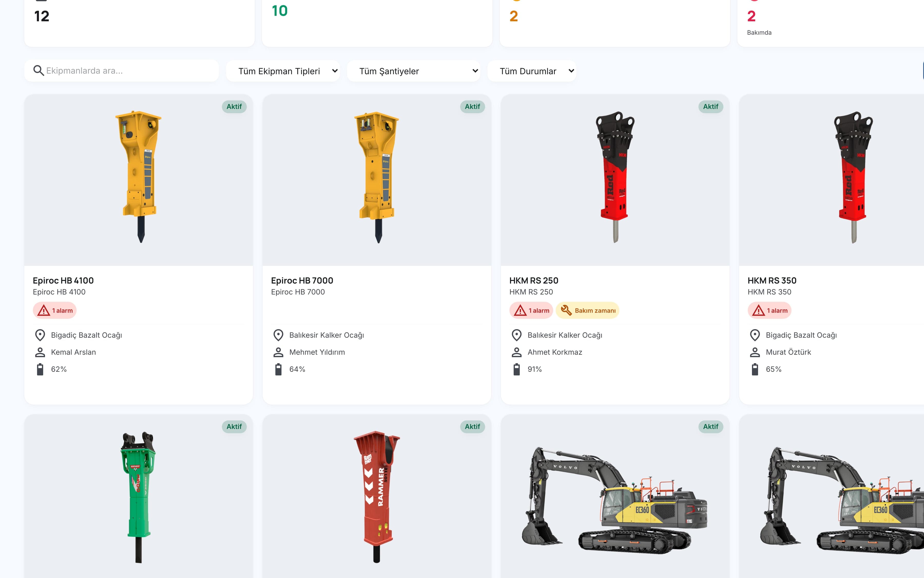Image resolution: width=924 pixels, height=578 pixels.
Task: Click the location pin icon for Epiroc HB 7000
Action: 278,335
